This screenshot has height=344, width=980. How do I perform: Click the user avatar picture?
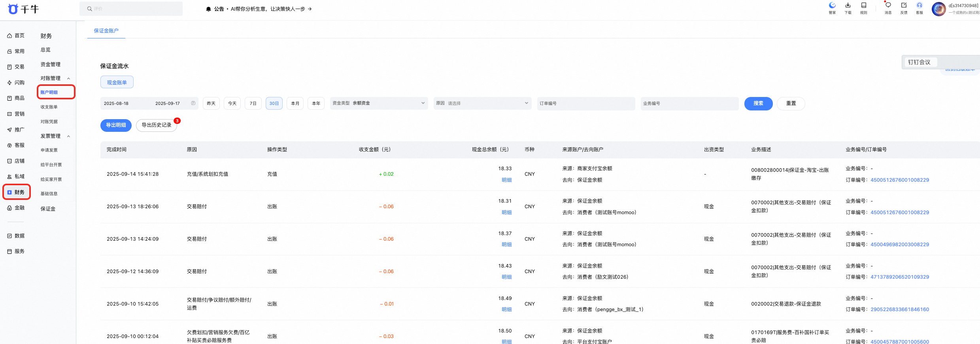(939, 9)
